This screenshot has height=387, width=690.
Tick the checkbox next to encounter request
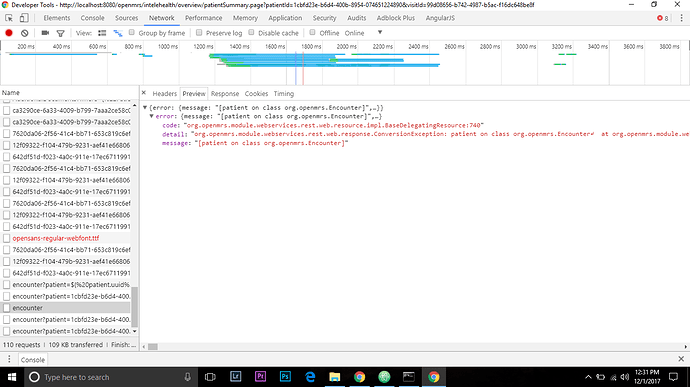point(7,308)
